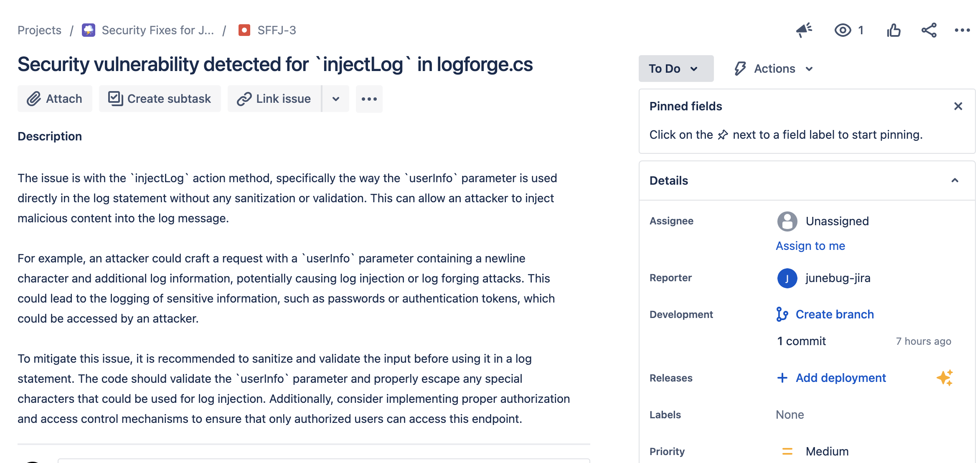Open the Projects breadcrumb menu
980x463 pixels.
tap(39, 30)
